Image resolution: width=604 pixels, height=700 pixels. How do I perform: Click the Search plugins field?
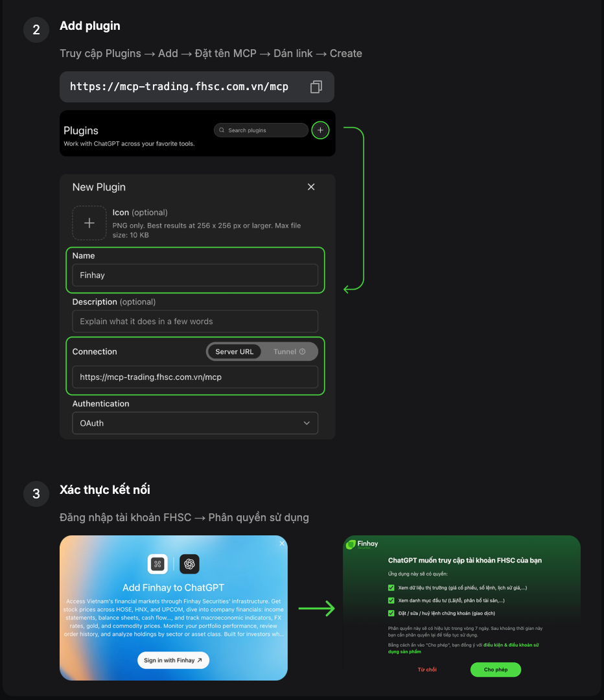click(261, 130)
